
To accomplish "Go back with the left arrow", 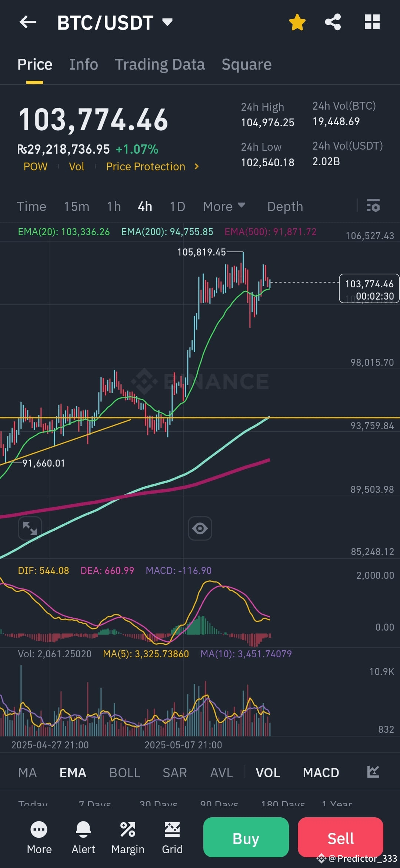I will point(28,22).
